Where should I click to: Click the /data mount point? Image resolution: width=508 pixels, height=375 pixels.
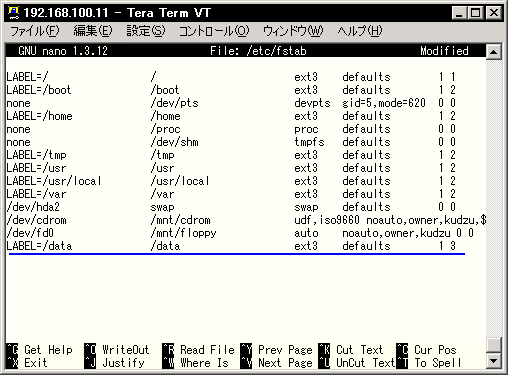(x=165, y=246)
